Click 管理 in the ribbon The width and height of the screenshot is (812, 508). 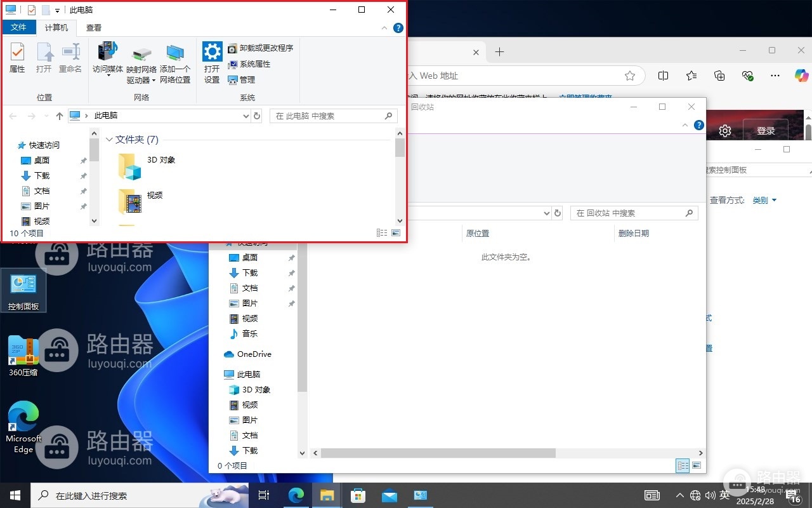241,80
